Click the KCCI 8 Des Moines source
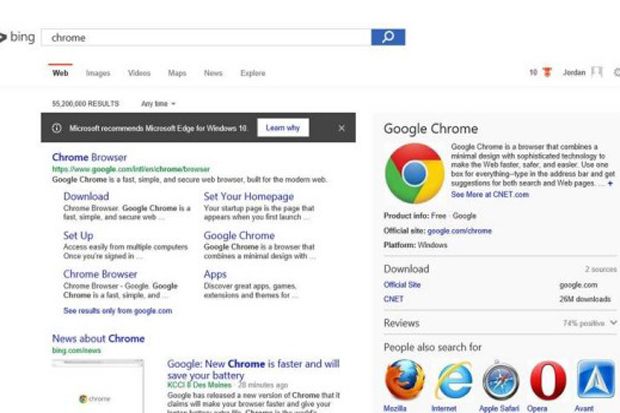620x413 pixels. [199, 385]
